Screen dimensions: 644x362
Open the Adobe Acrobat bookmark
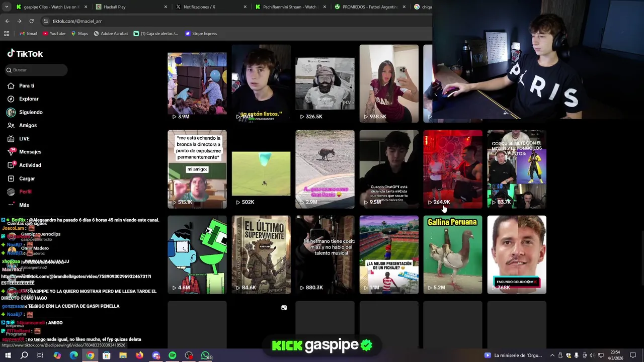[111, 34]
